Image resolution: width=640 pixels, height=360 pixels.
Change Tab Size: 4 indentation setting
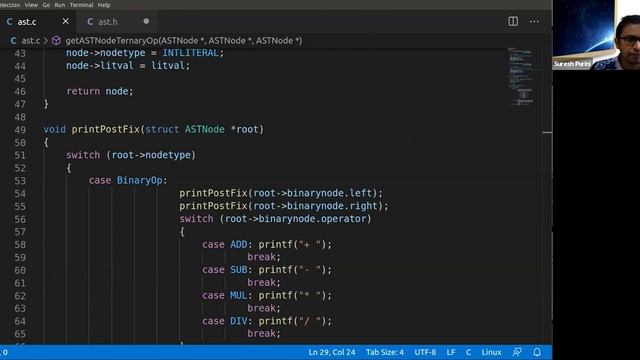384,352
